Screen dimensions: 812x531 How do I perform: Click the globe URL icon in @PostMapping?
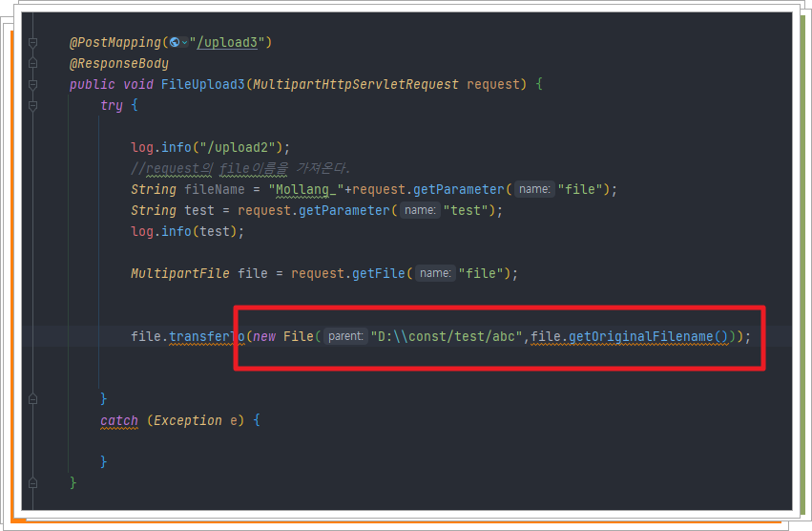point(175,43)
